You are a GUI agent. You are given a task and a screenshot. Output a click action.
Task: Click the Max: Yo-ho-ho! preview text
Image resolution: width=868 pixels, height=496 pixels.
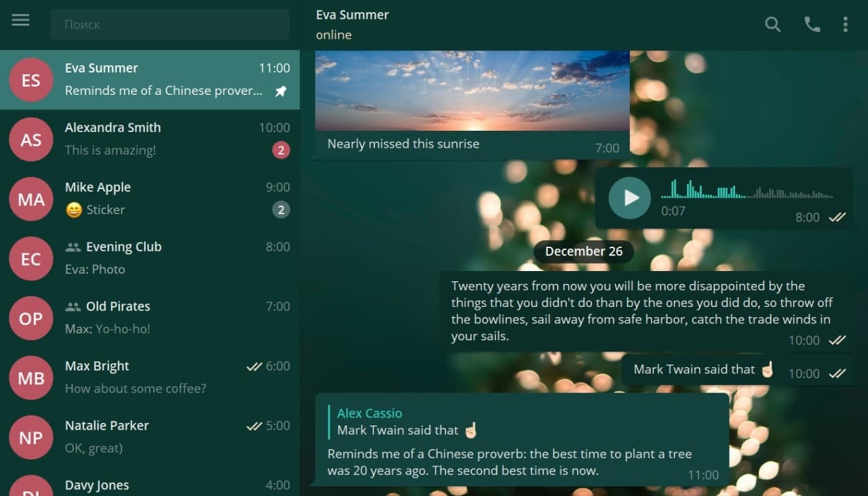click(108, 329)
